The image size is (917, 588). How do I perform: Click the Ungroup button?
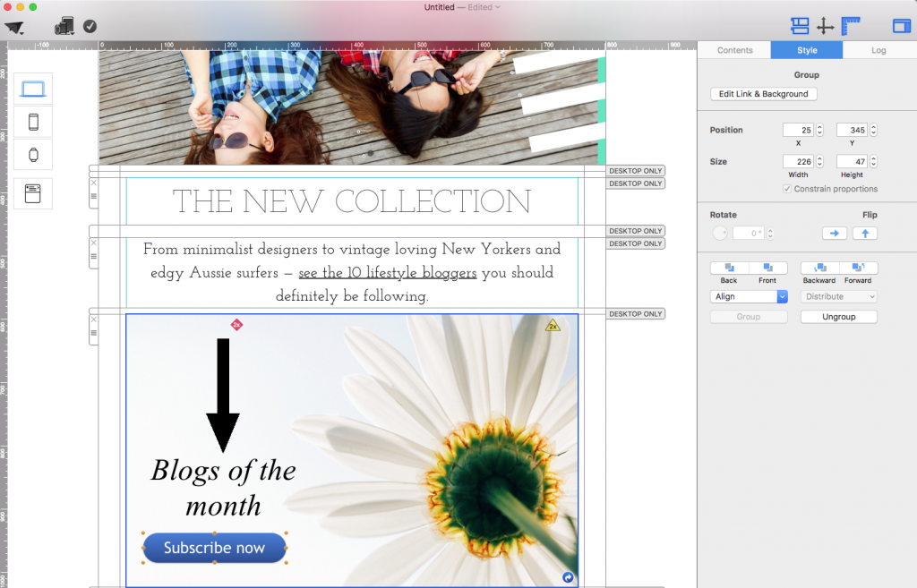click(x=838, y=316)
